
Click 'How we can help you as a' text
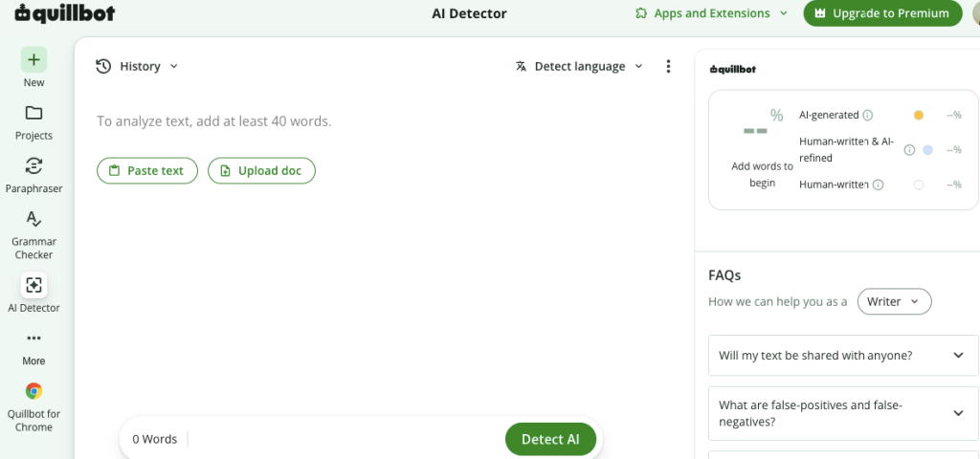coord(777,301)
